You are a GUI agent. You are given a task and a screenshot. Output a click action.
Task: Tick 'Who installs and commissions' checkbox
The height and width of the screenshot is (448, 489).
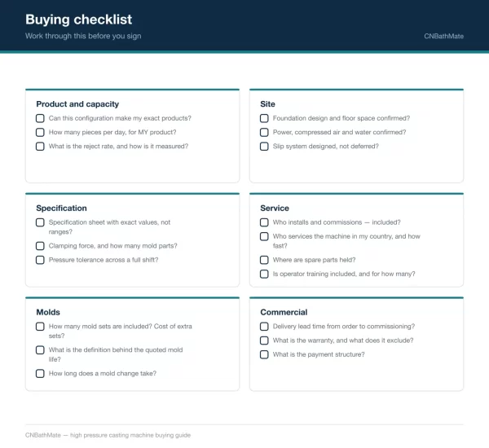coord(264,222)
